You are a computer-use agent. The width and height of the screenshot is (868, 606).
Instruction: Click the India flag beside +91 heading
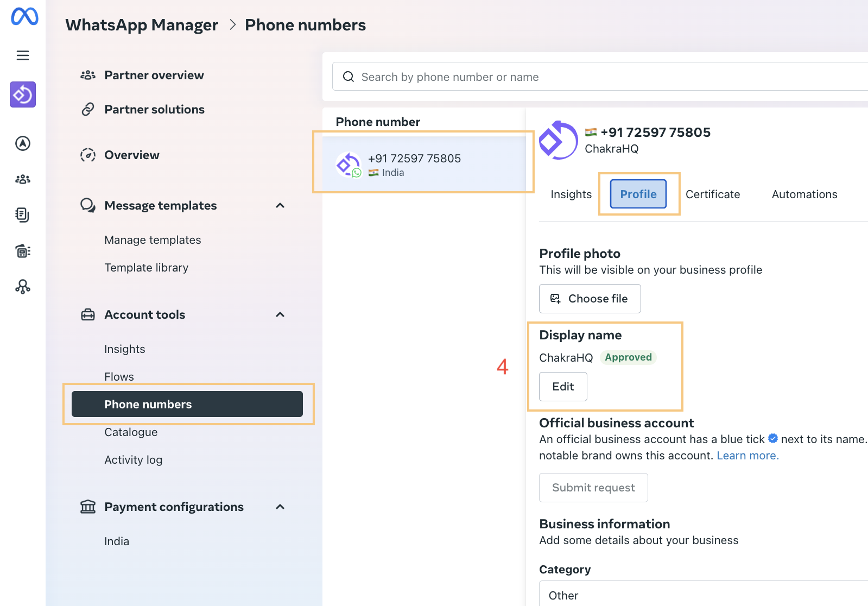pos(591,132)
